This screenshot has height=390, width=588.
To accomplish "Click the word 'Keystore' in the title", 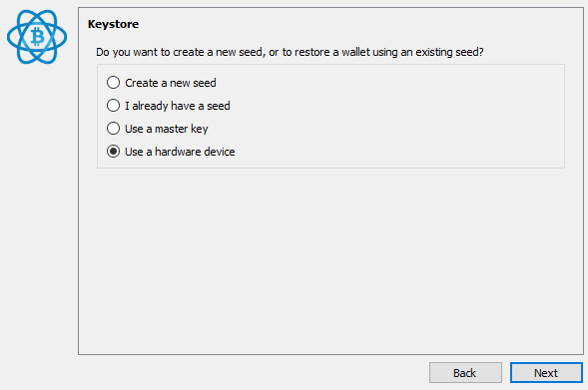I will [x=113, y=24].
